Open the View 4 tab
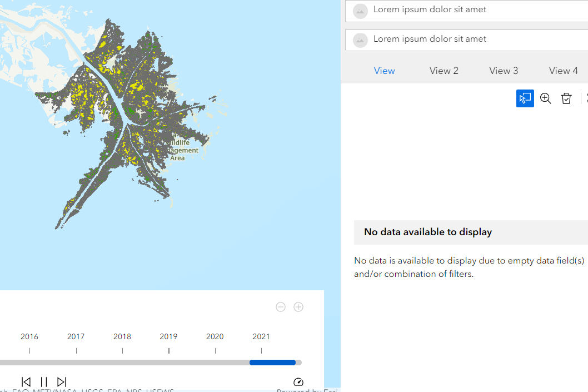This screenshot has width=588, height=392. pos(563,71)
